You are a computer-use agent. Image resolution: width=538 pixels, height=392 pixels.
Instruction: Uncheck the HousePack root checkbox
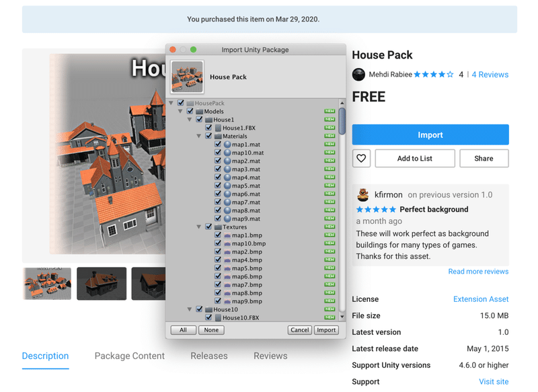(181, 103)
